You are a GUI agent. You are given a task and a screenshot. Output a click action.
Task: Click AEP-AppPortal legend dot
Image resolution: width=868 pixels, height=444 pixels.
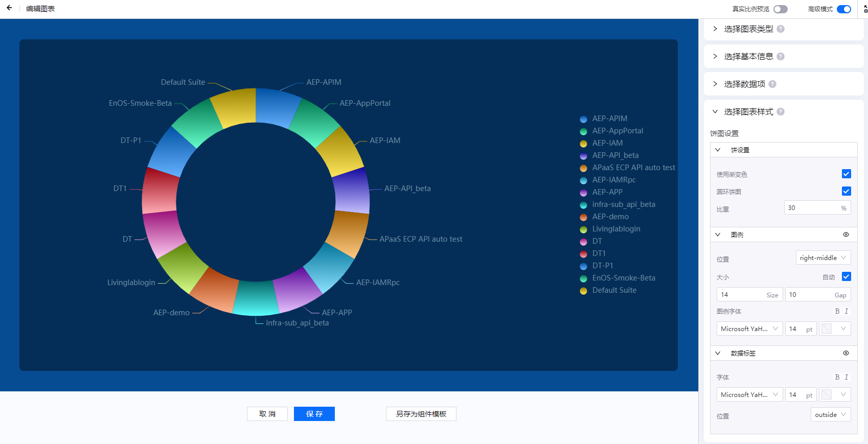583,131
